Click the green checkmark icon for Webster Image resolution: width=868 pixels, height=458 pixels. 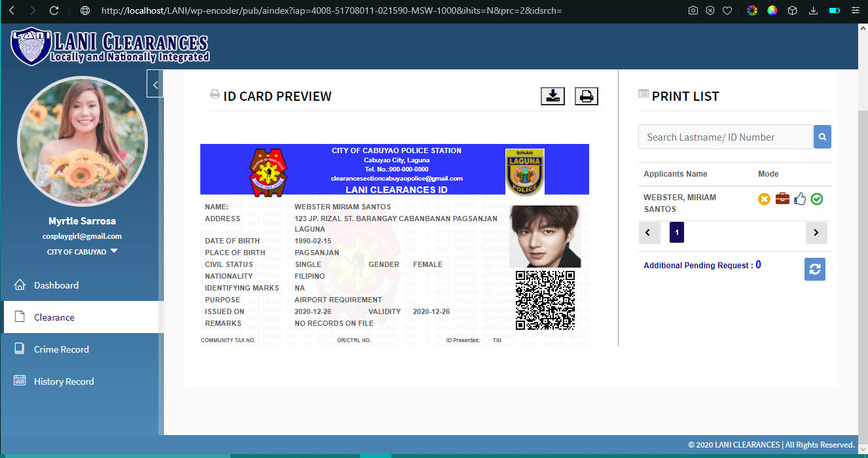[816, 199]
